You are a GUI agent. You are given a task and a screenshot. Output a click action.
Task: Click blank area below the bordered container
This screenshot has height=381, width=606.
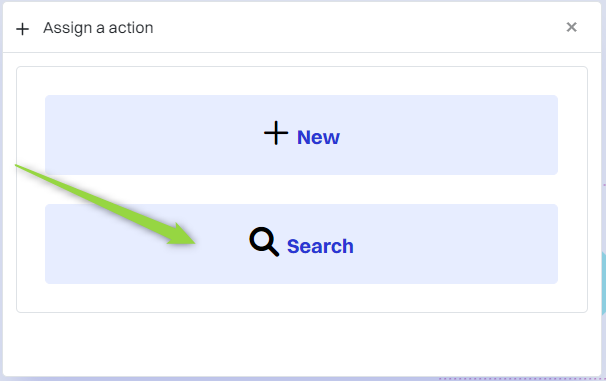tap(301, 344)
